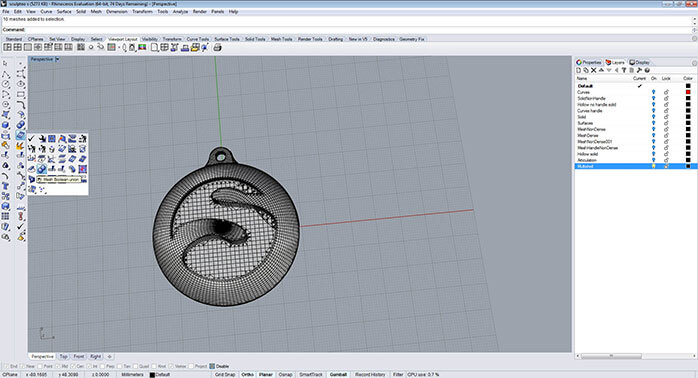Toggle Grid Snap in the status bar
The image size is (698, 378).
coord(225,375)
